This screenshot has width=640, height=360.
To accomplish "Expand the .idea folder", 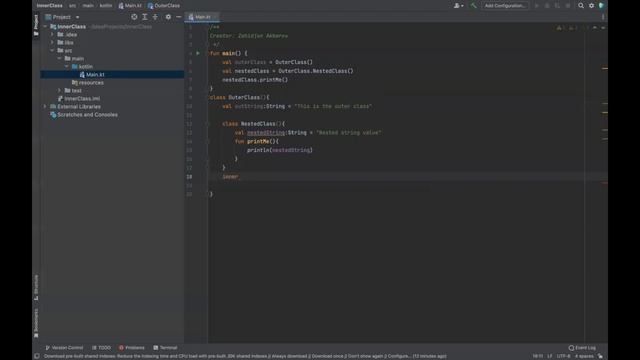I will click(52, 35).
